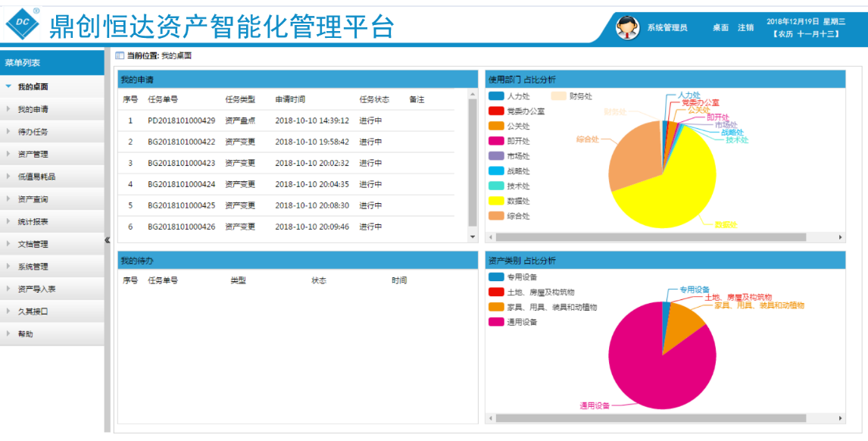Expand the 统计报表 sidebar menu
The width and height of the screenshot is (868, 441).
(33, 222)
